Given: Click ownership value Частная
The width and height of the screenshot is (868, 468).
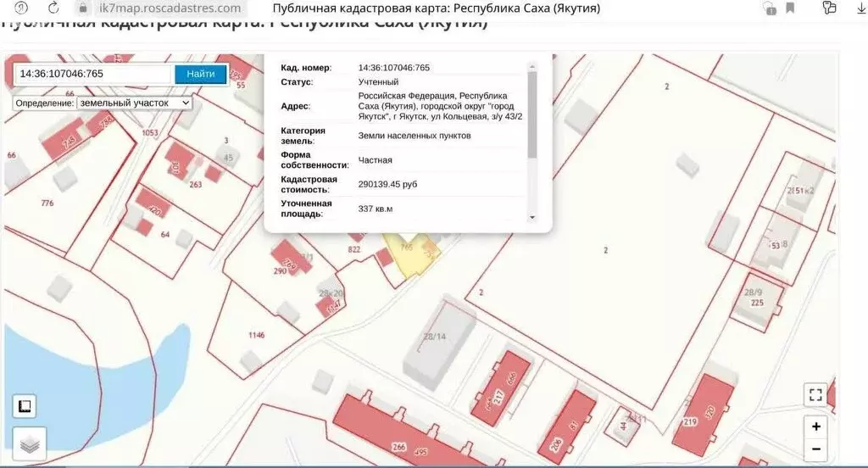Looking at the screenshot, I should coord(375,160).
